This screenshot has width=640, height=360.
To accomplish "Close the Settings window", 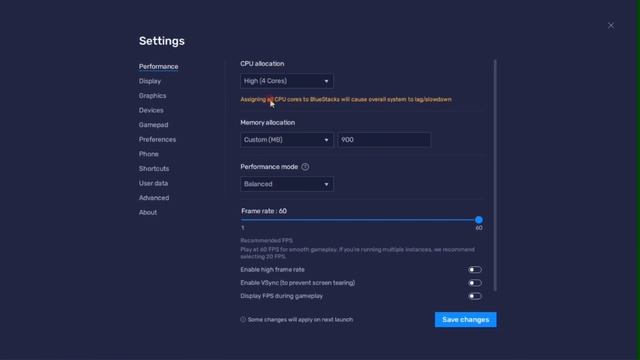I will pos(611,25).
